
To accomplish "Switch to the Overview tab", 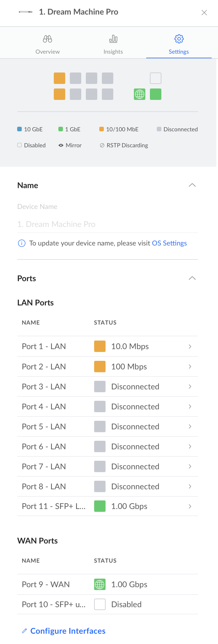I will pyautogui.click(x=47, y=52).
